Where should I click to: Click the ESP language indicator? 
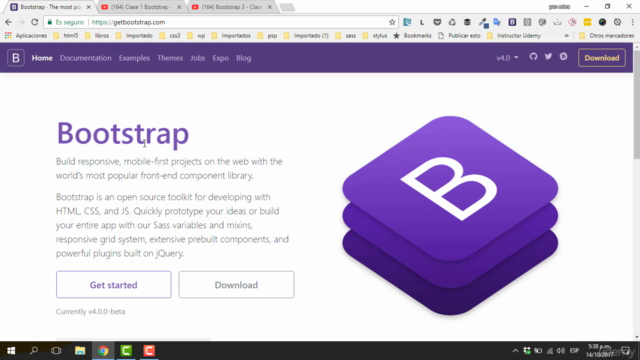pyautogui.click(x=574, y=351)
